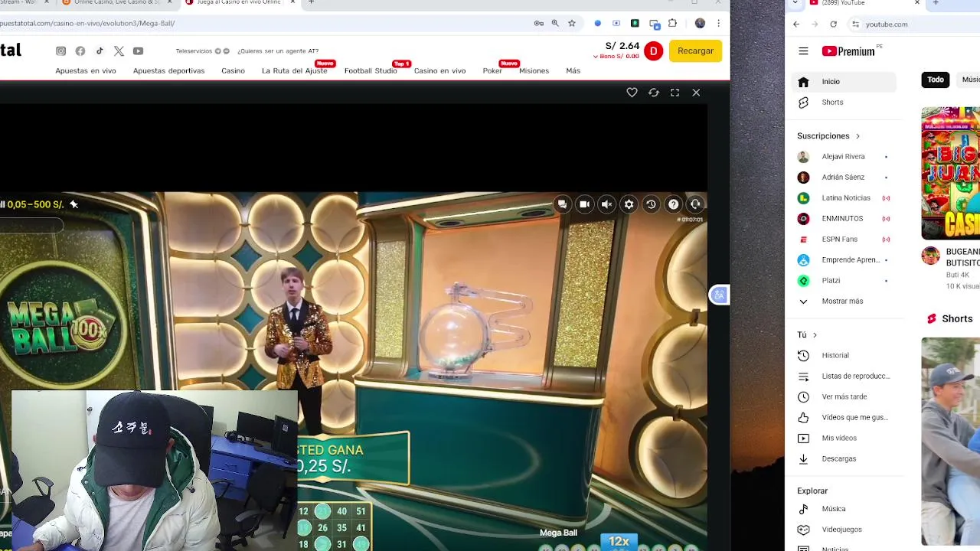
Task: Reload the game with refresh arrows icon
Action: [653, 93]
